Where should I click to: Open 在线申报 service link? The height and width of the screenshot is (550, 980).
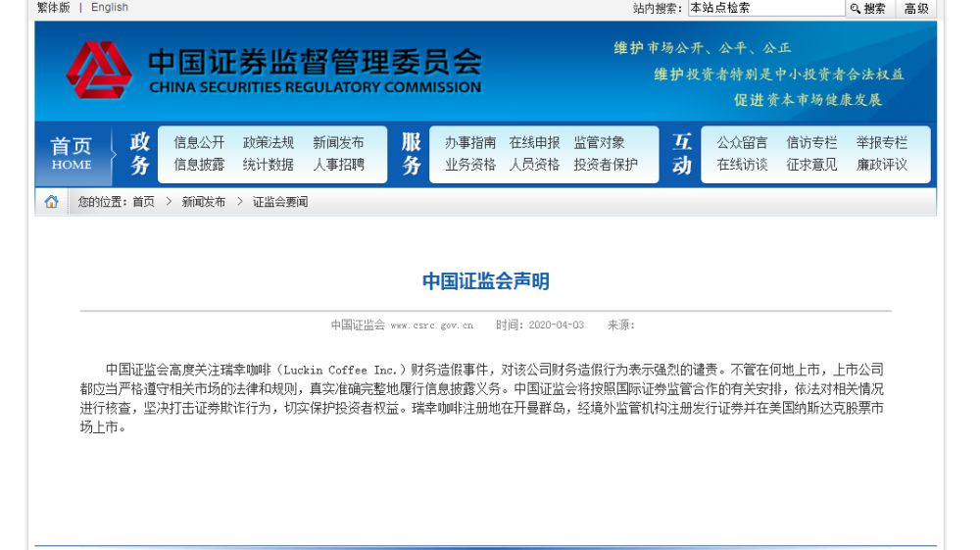(534, 142)
